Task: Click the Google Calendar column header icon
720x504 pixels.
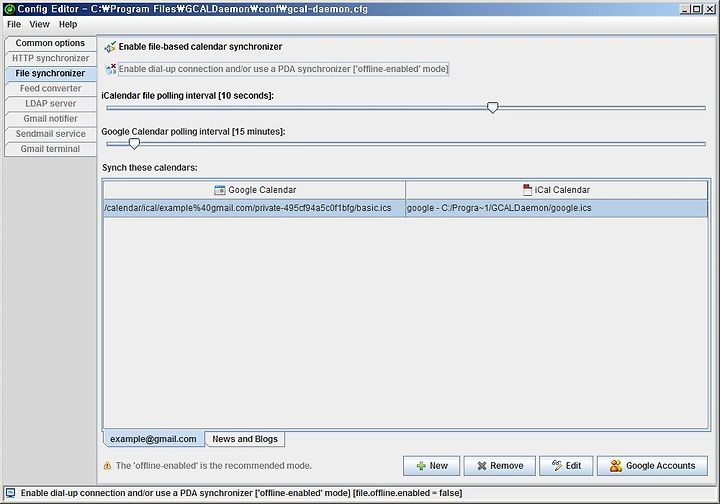Action: [220, 190]
